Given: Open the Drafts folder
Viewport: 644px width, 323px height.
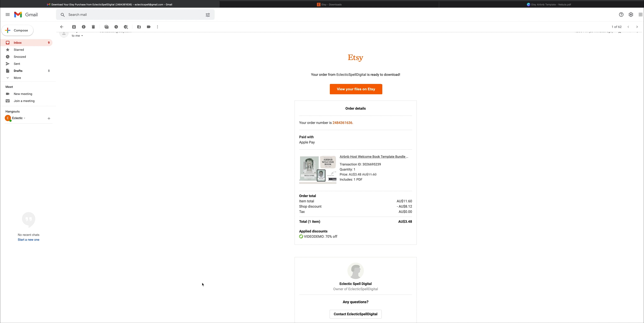Looking at the screenshot, I should 26,71.
